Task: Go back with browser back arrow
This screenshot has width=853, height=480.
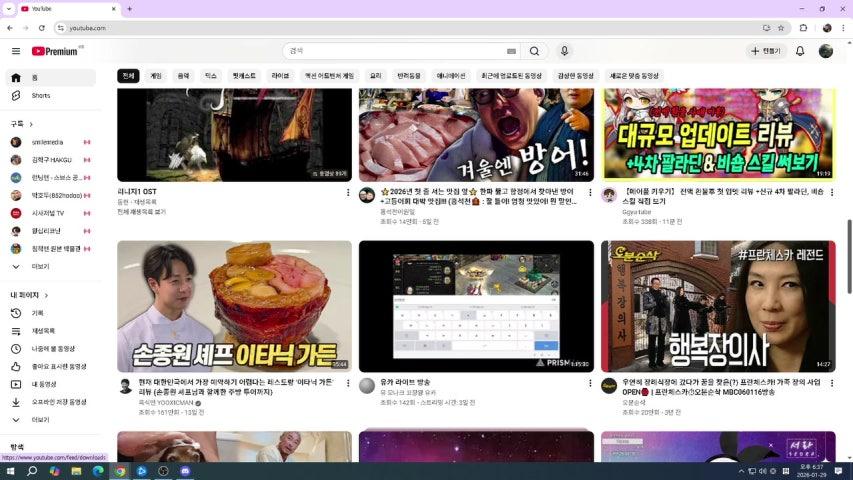Action: (10, 28)
